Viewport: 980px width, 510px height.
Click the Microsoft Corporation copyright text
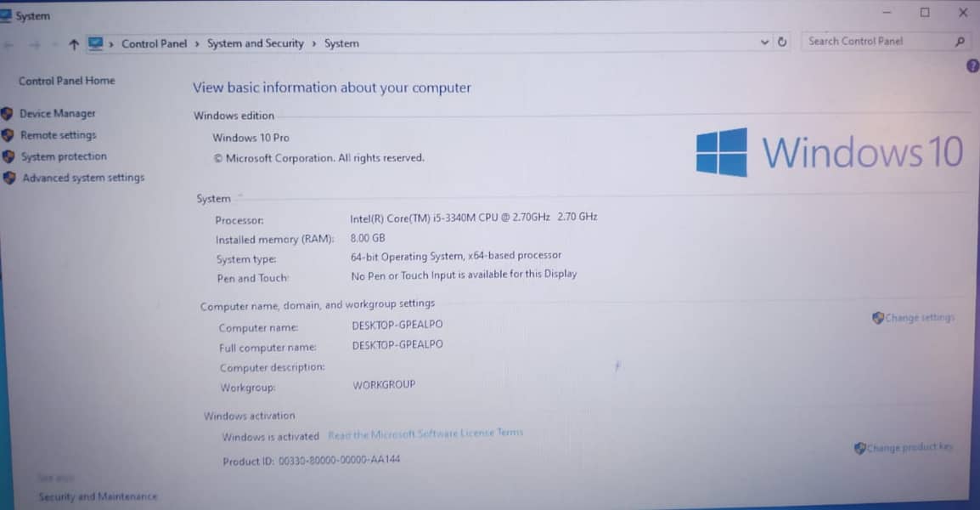coord(318,158)
